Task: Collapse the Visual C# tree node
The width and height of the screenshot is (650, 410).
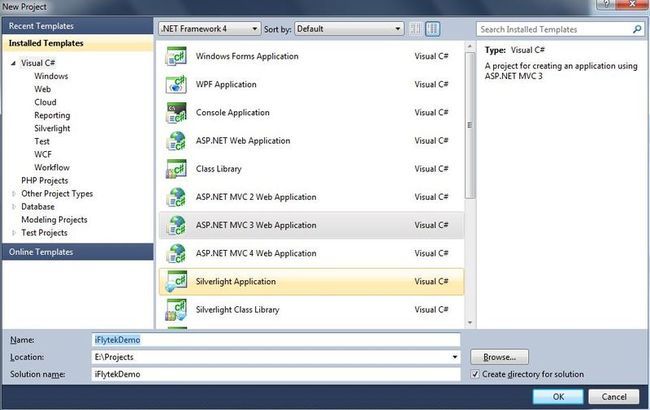Action: pos(13,63)
